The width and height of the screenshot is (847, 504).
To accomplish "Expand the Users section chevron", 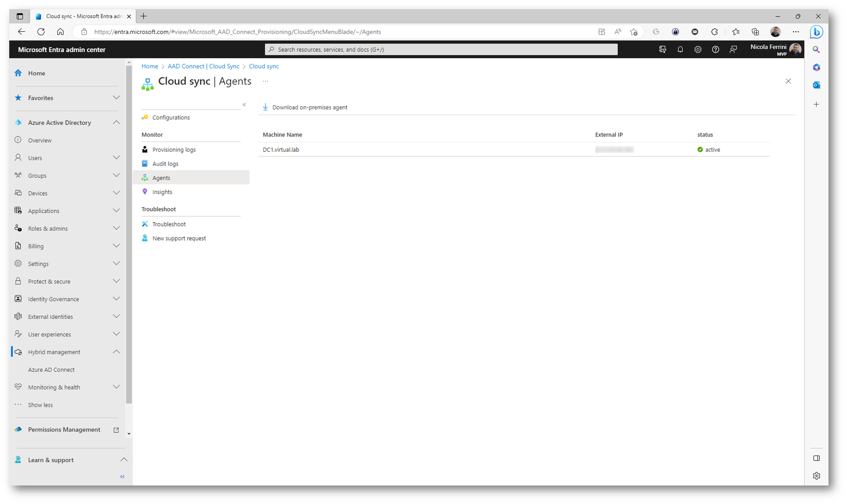I will pyautogui.click(x=116, y=158).
